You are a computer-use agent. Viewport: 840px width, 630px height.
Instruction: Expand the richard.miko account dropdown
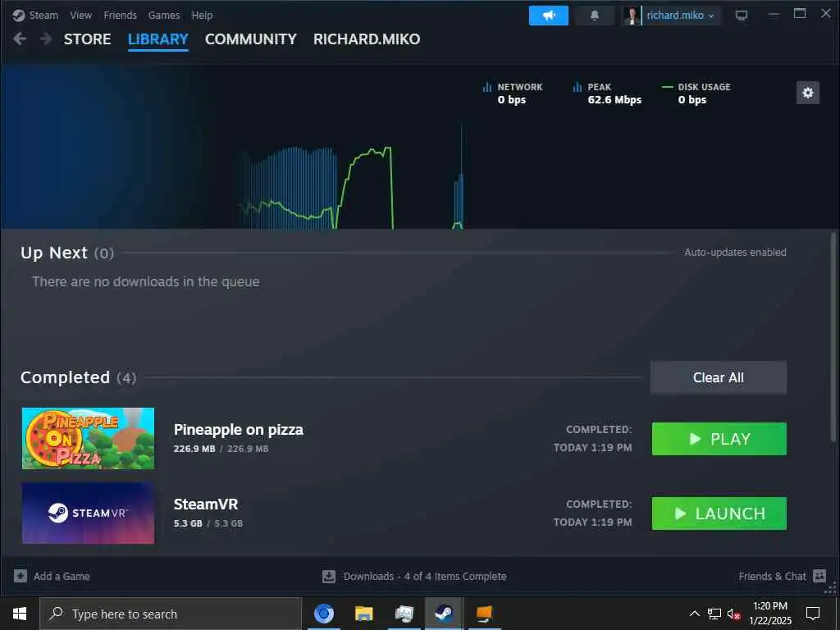[680, 16]
